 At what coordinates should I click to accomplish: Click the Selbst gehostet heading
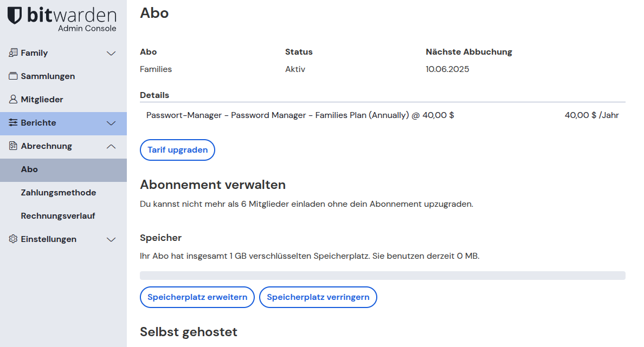[189, 332]
